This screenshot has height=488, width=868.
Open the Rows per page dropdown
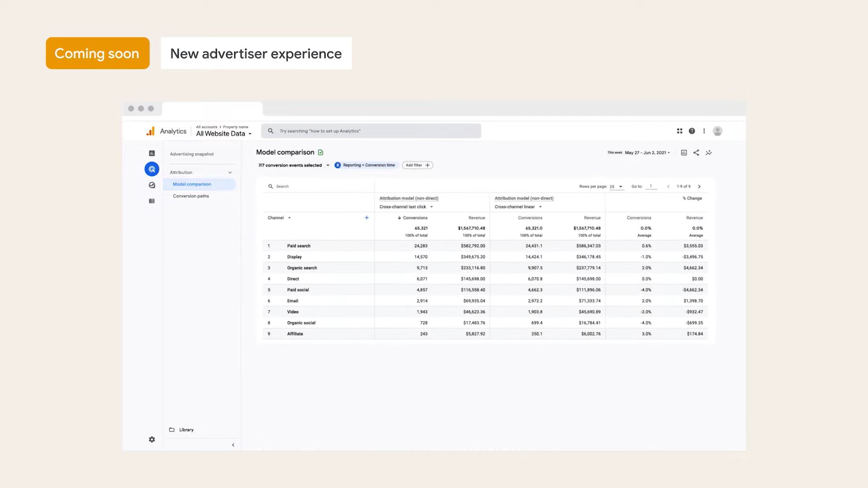[616, 187]
